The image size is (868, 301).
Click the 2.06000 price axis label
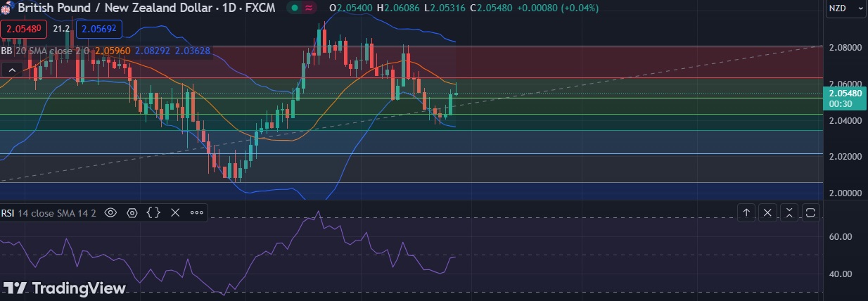tap(845, 83)
